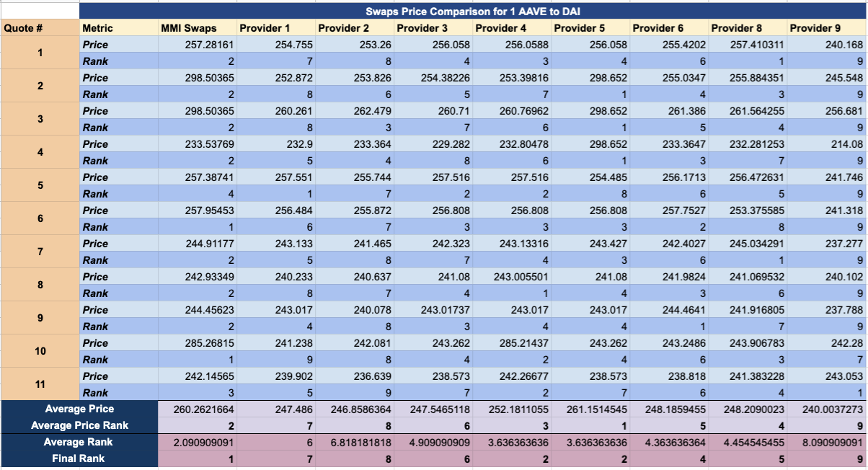
Task: Select Provider 9 price 240.168
Action: pyautogui.click(x=827, y=45)
